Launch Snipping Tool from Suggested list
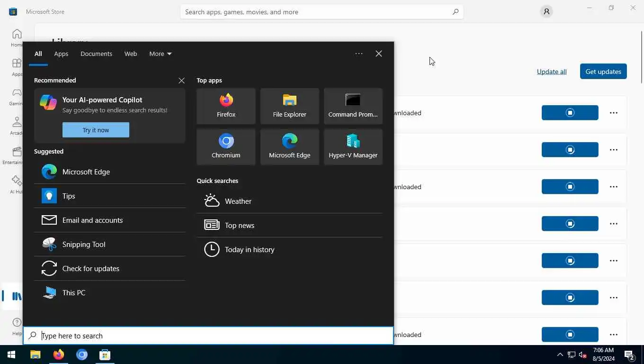Screen dimensions: 644x364 109,244
